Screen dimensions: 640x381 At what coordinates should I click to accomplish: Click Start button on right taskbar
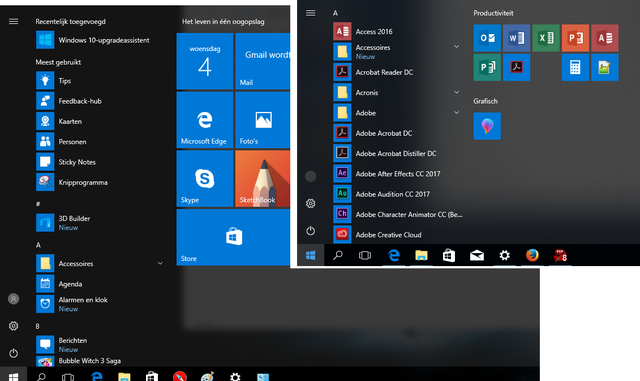311,256
